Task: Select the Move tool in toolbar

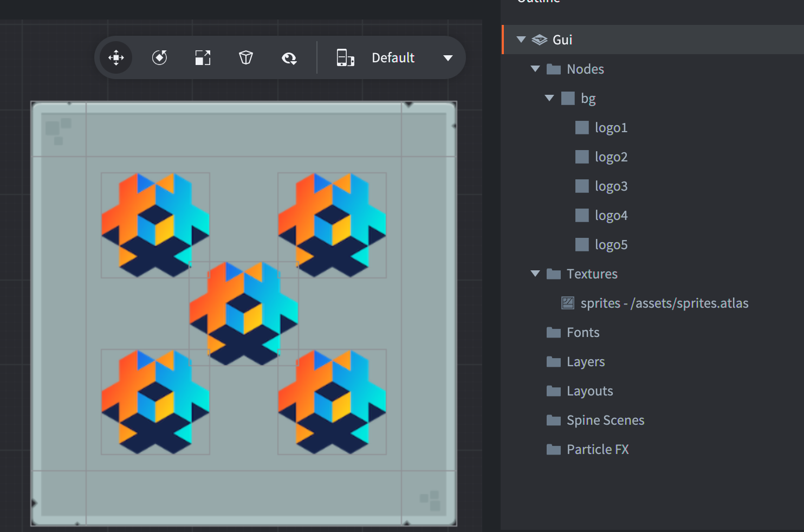Action: 116,57
